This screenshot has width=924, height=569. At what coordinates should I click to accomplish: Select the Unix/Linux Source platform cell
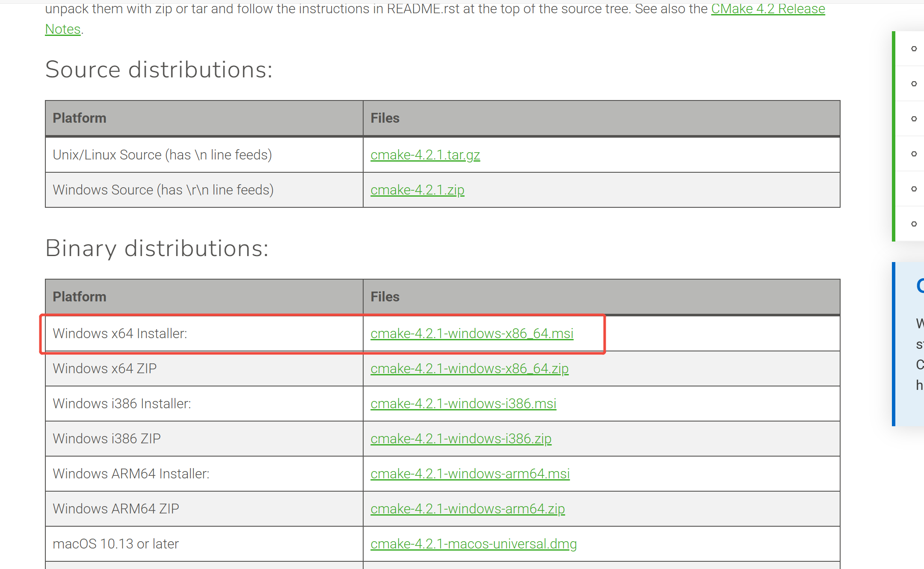[162, 155]
